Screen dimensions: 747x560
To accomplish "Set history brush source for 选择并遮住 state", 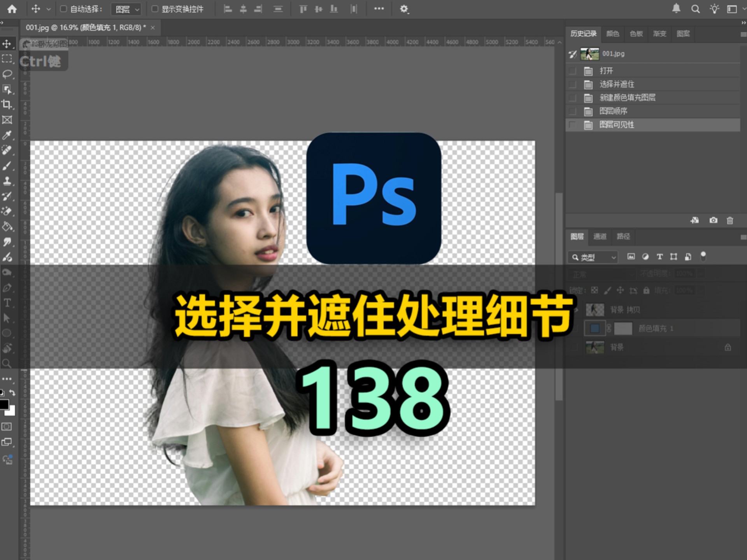I will click(x=572, y=84).
